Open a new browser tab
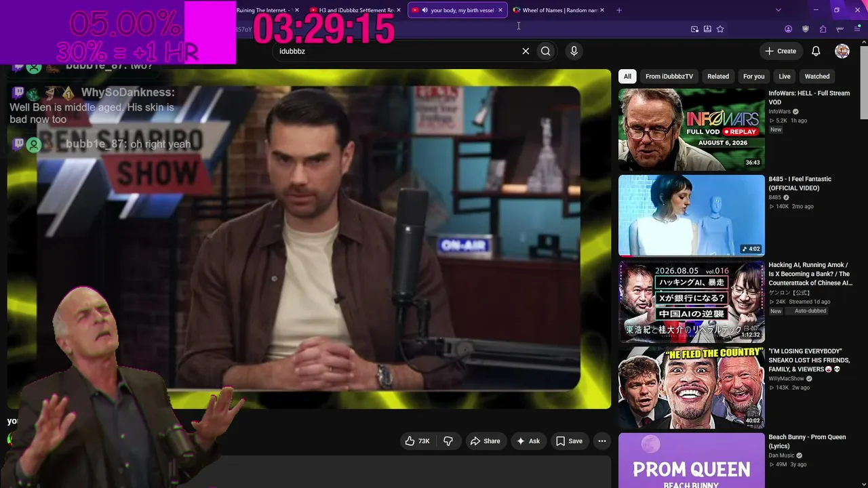This screenshot has height=488, width=868. 620,10
